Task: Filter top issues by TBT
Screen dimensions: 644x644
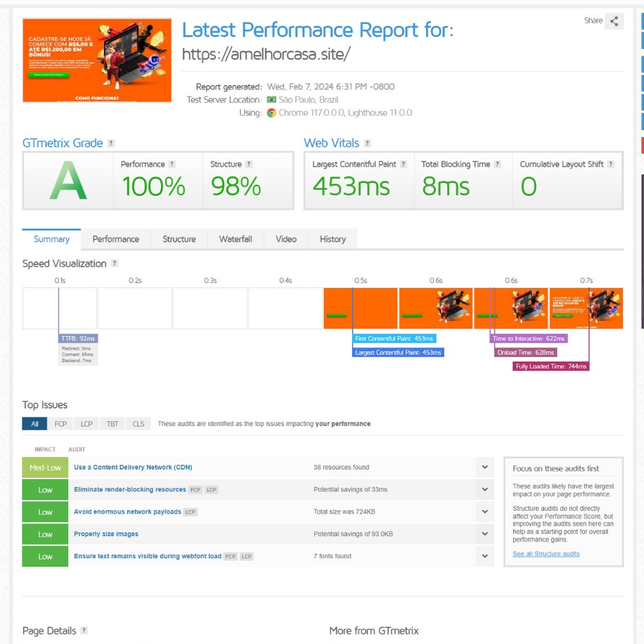Action: coord(113,424)
